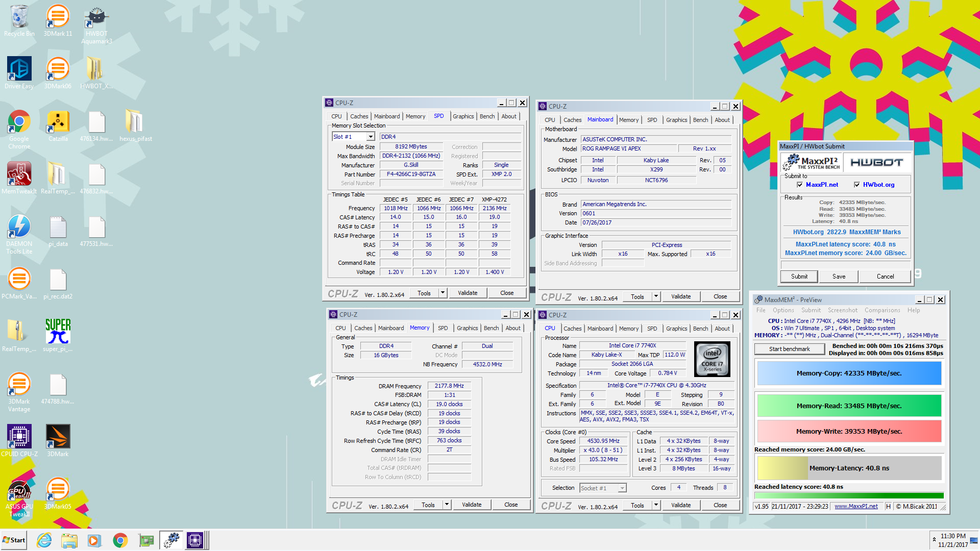Open Tools dropdown arrow in Memory CPU-Z window
This screenshot has height=551, width=980.
[x=447, y=505]
